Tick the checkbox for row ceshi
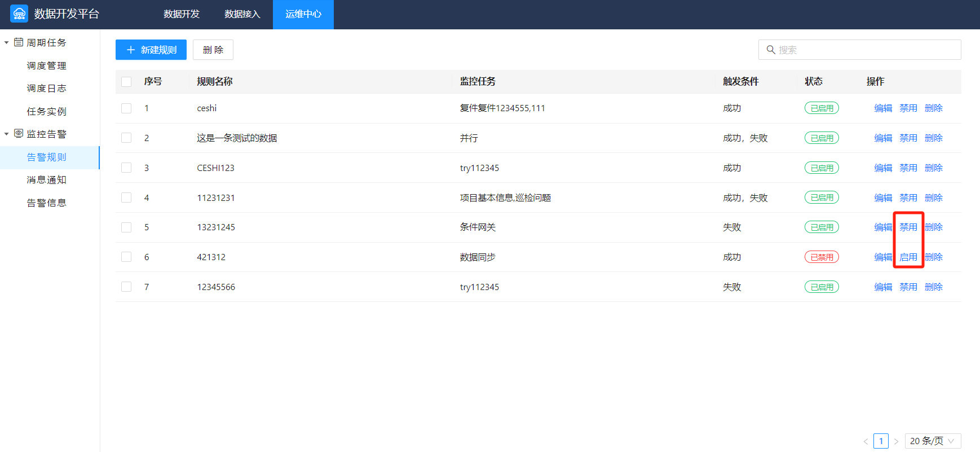This screenshot has width=980, height=452. pyautogui.click(x=126, y=108)
